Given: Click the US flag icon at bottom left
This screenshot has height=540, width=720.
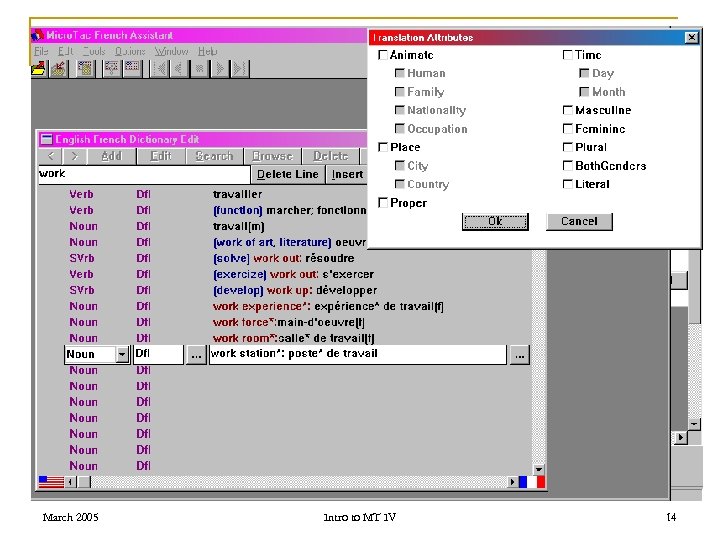Looking at the screenshot, I should [x=51, y=482].
